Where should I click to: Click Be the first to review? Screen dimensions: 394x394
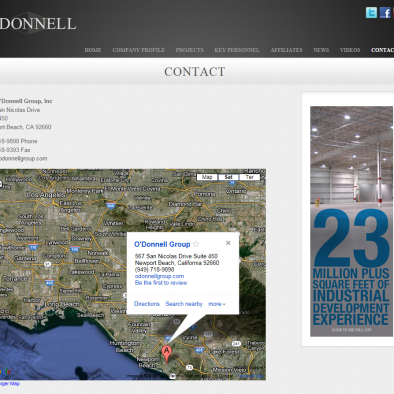click(x=161, y=283)
